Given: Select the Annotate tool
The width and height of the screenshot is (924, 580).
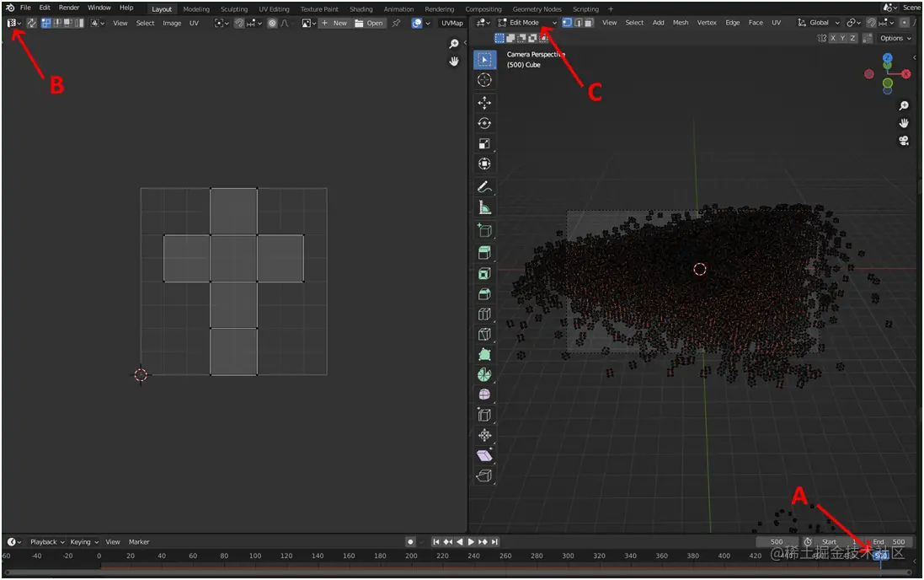Looking at the screenshot, I should [484, 187].
